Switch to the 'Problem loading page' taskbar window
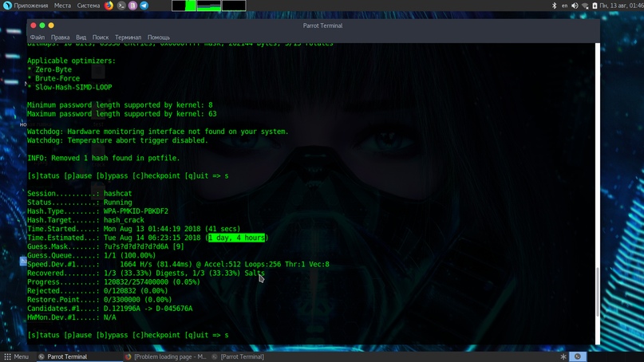The width and height of the screenshot is (644, 362). tap(165, 356)
